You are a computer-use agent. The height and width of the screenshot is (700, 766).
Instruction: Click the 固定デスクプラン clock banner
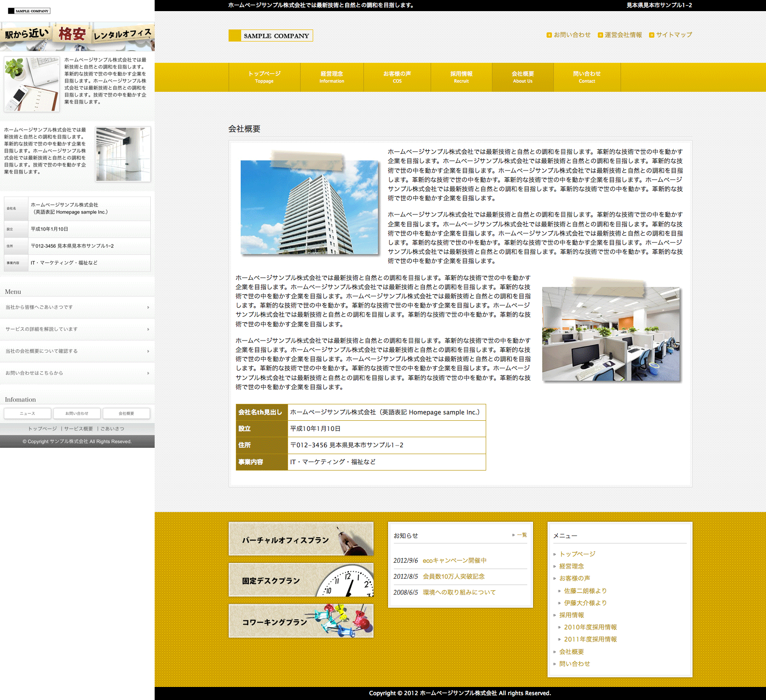(301, 580)
